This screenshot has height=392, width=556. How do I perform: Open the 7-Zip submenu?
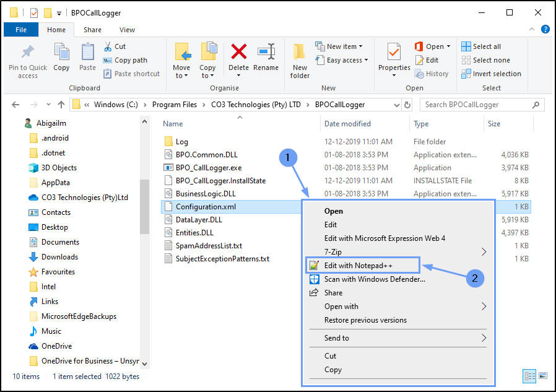click(397, 252)
